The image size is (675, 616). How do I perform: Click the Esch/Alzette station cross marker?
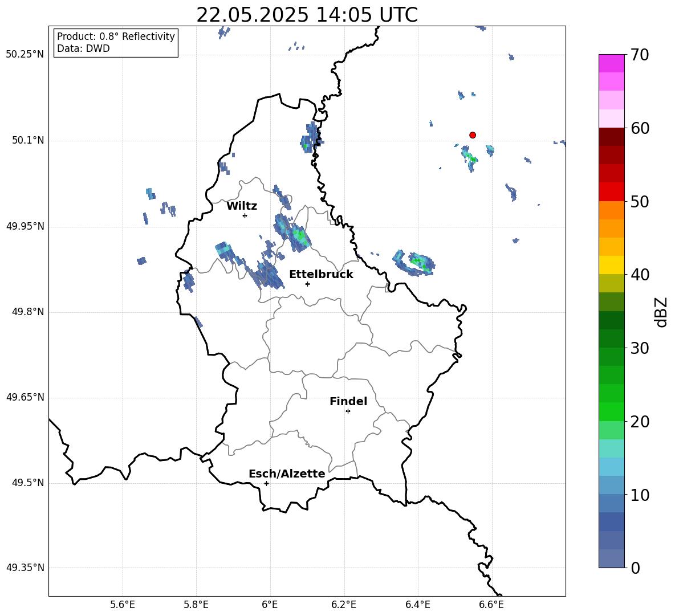[266, 483]
